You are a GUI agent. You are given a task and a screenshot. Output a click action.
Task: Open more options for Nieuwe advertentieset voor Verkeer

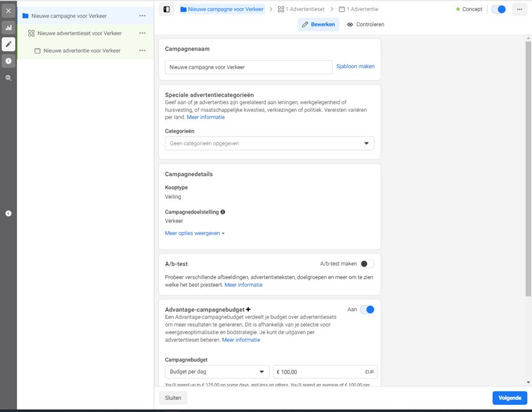tap(143, 33)
